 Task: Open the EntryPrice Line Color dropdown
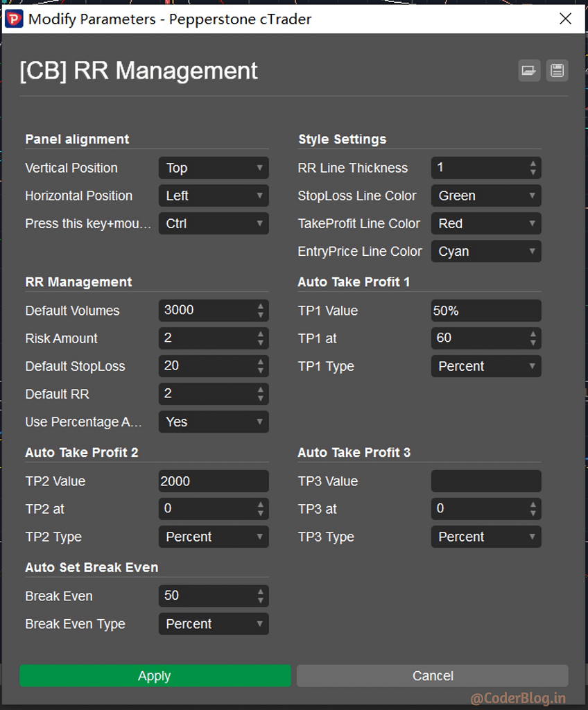click(486, 251)
